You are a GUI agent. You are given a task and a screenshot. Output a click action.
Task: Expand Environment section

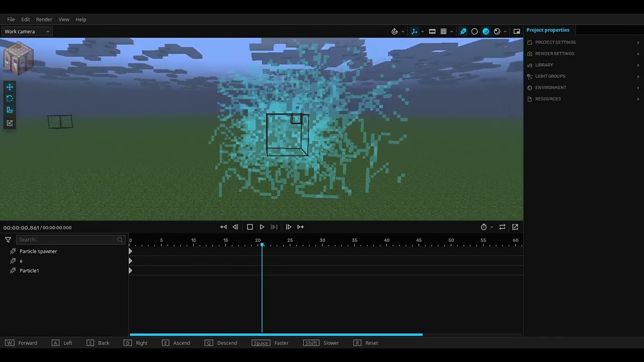[584, 87]
